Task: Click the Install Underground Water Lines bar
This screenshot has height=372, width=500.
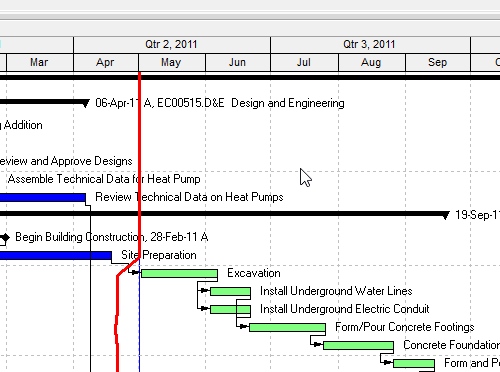Action: point(230,292)
